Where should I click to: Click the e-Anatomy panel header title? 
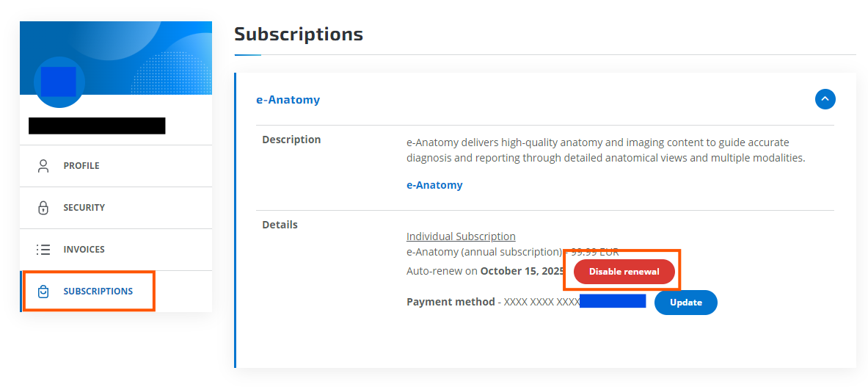(288, 100)
